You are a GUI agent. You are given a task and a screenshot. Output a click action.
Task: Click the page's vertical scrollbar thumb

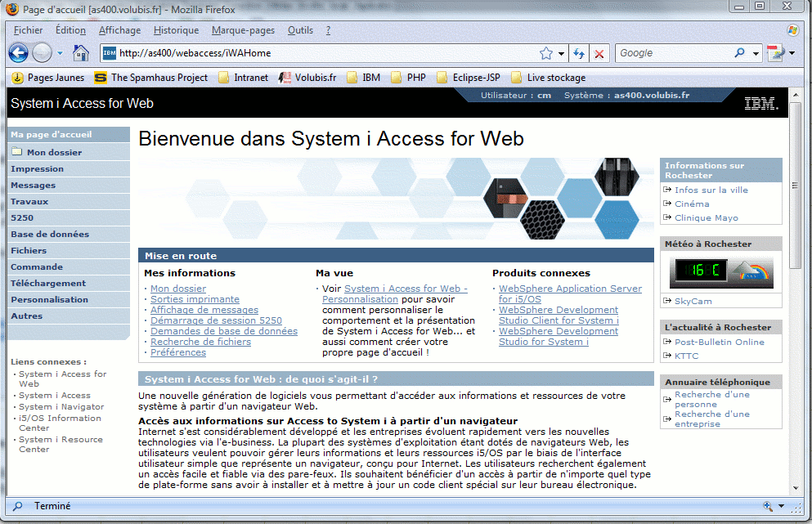(796, 186)
